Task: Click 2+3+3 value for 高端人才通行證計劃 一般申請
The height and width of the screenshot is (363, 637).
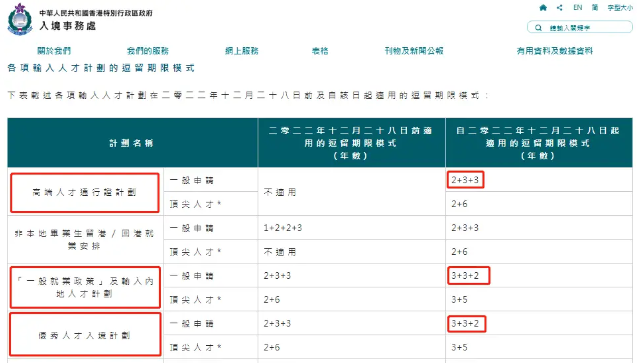Action: pos(465,180)
